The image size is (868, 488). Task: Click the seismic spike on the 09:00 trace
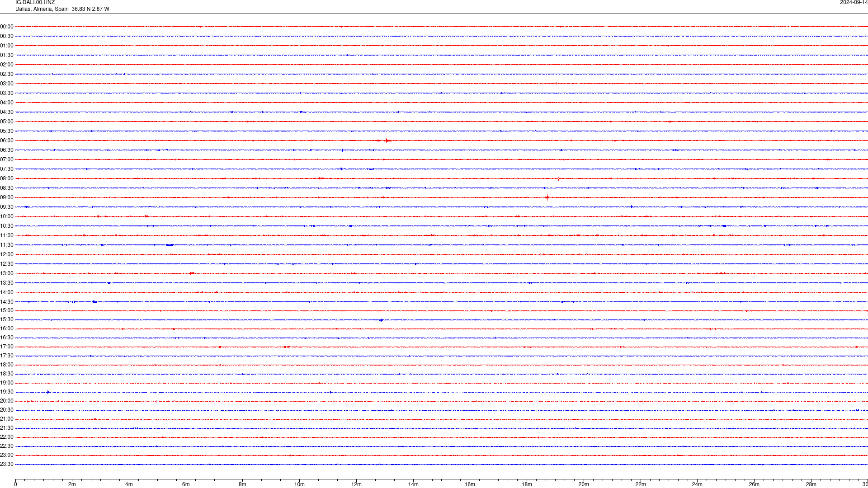click(547, 197)
